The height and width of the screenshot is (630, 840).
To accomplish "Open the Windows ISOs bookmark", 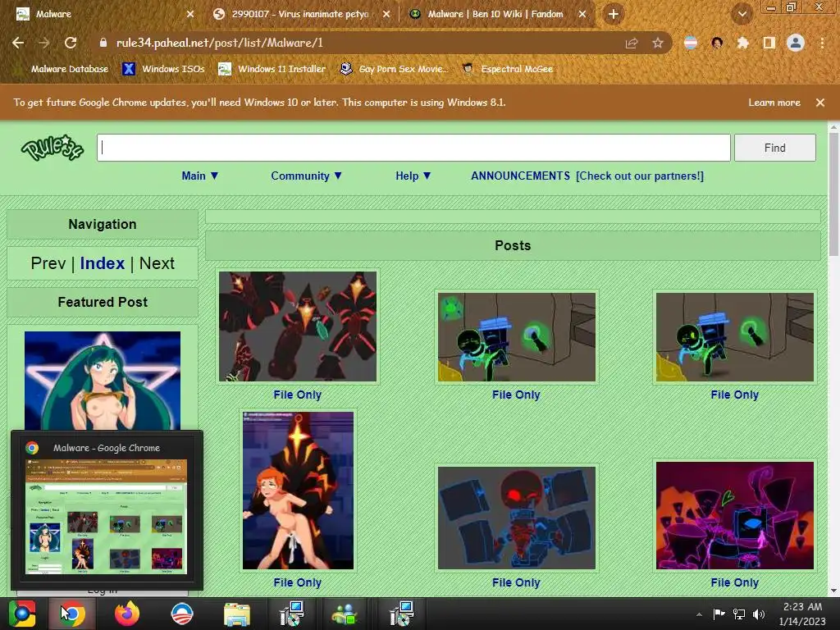I will click(x=164, y=69).
